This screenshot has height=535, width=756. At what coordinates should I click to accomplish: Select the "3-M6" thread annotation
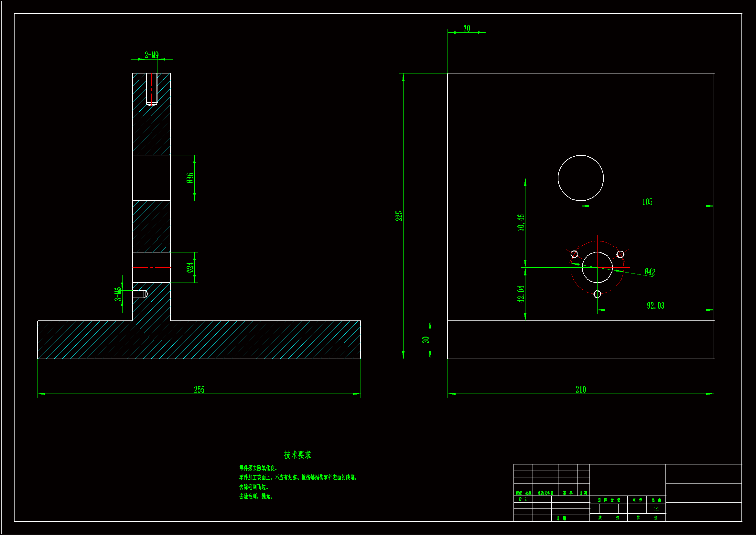coord(118,294)
